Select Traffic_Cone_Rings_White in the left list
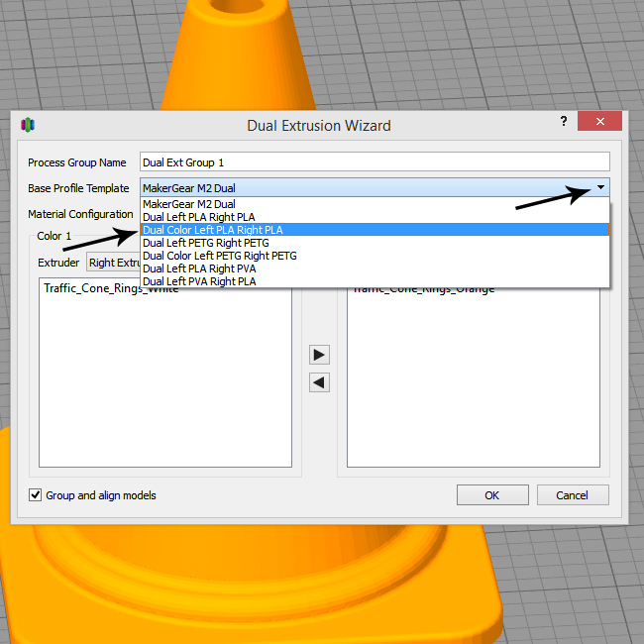This screenshot has width=644, height=644. pos(111,289)
